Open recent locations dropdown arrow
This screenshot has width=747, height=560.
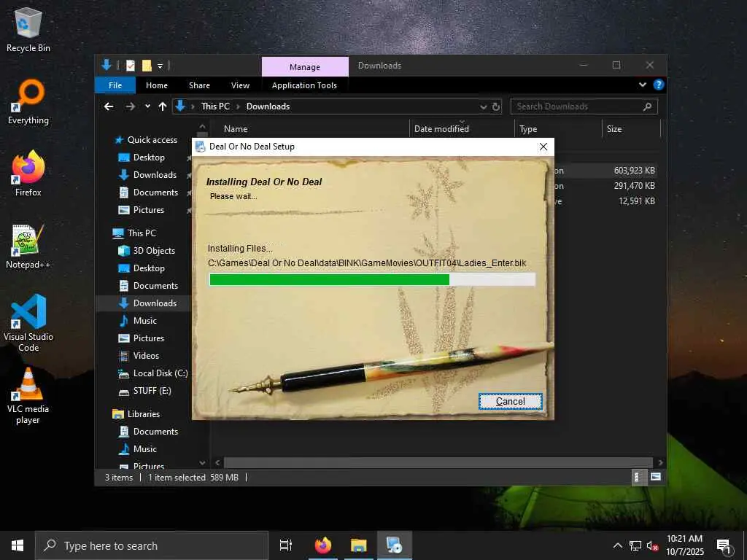(147, 106)
